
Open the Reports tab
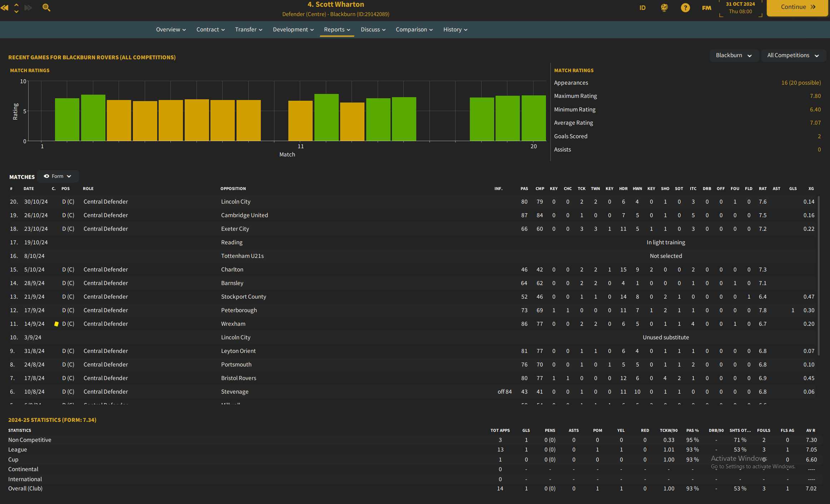[x=337, y=30]
